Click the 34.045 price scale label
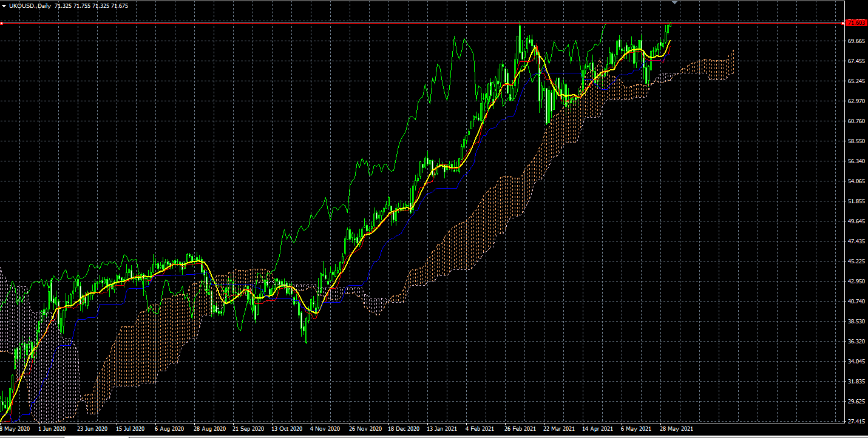 click(x=856, y=362)
